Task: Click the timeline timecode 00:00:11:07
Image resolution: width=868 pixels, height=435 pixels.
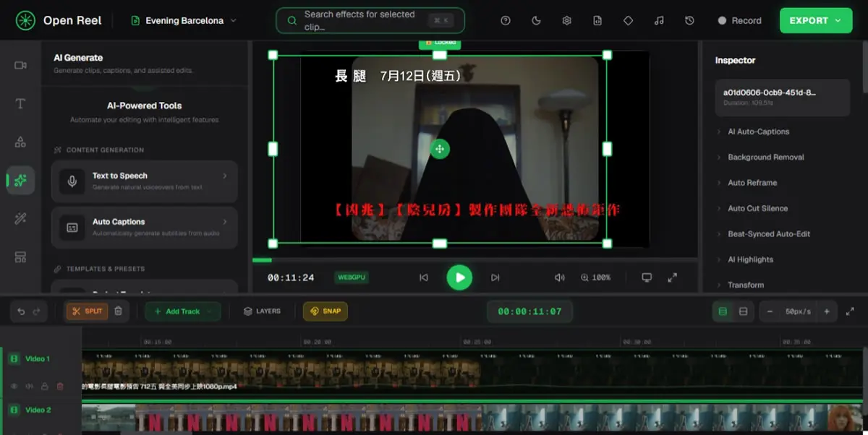Action: 529,311
